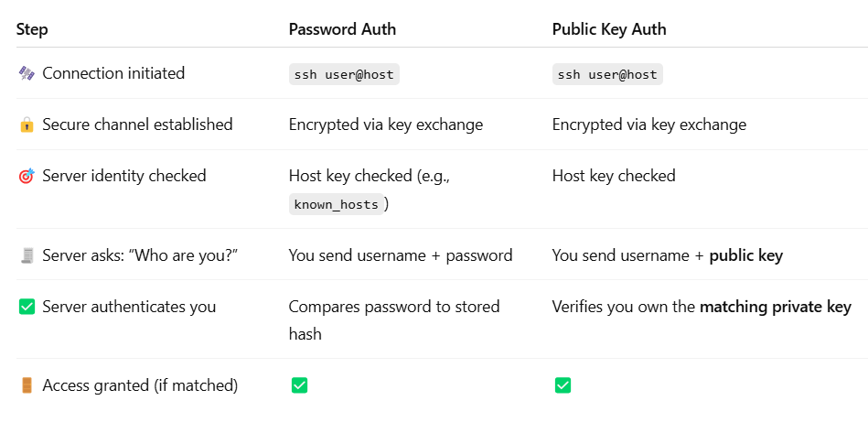868x433 pixels.
Task: Click the satellite emoji beside Connection initiated
Action: (x=26, y=73)
